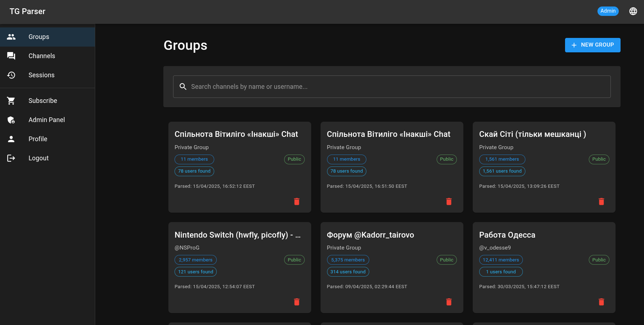Image resolution: width=644 pixels, height=325 pixels.
Task: Delete group parsed at 16:51:50
Action: tap(449, 201)
